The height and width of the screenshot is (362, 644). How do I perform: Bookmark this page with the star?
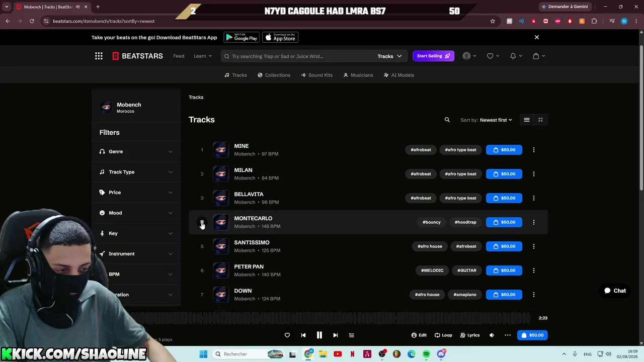[x=493, y=21]
